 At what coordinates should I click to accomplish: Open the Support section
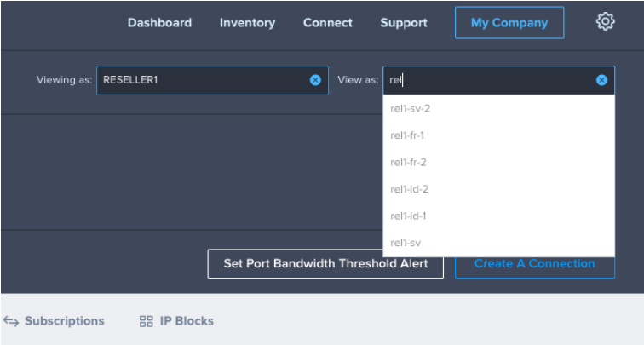coord(404,23)
